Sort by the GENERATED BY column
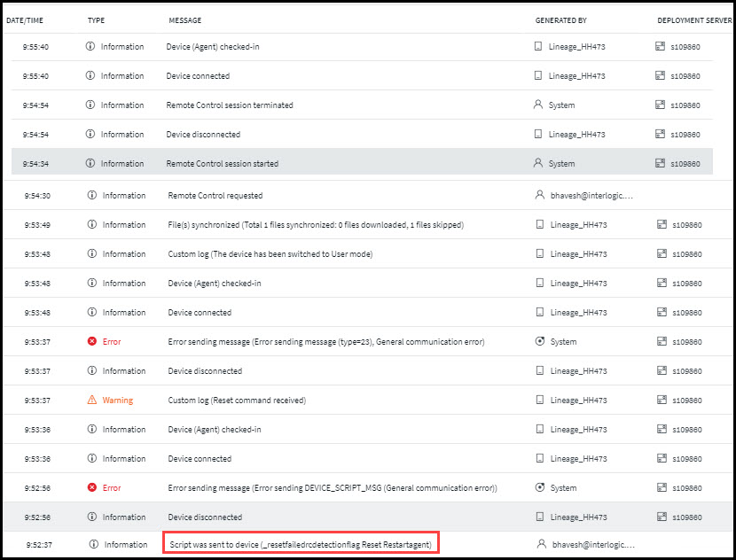Viewport: 736px width, 560px height. point(560,20)
